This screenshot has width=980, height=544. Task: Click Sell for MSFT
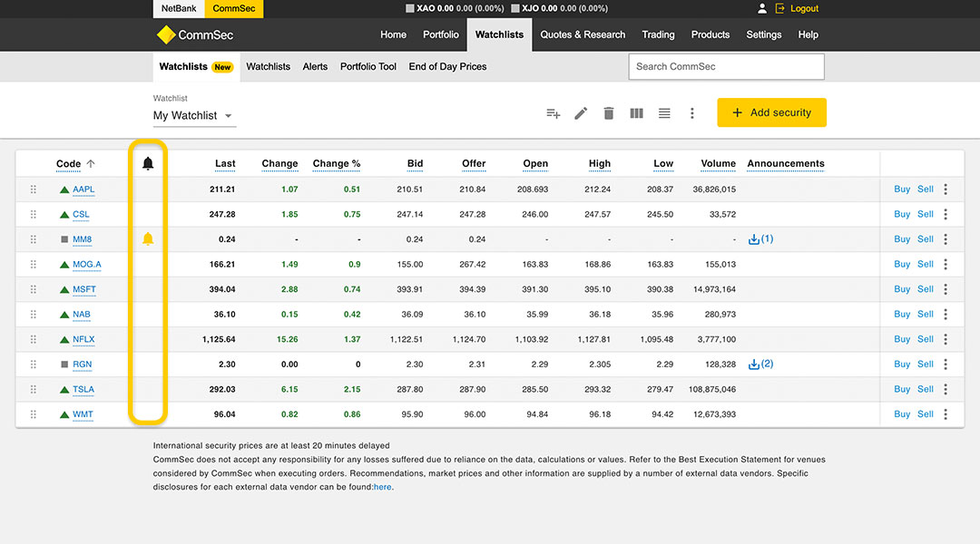[926, 289]
